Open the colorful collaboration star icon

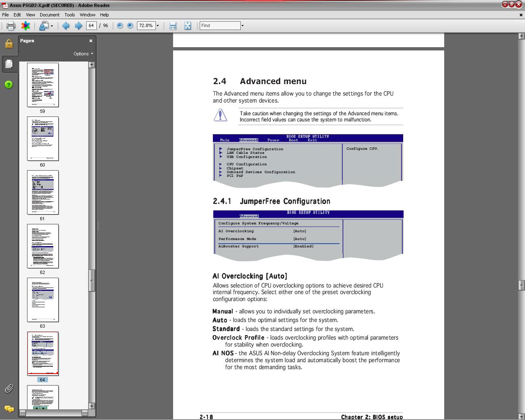click(25, 26)
